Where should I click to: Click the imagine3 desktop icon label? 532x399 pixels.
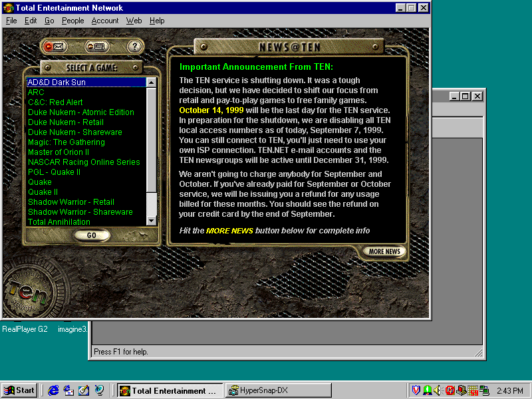(72, 329)
